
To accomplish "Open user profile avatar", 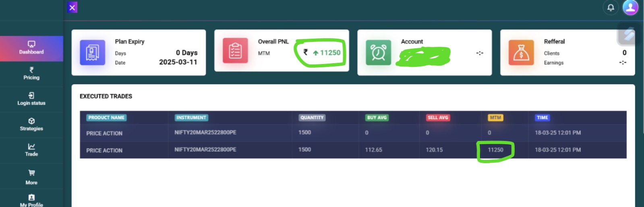I will click(630, 7).
